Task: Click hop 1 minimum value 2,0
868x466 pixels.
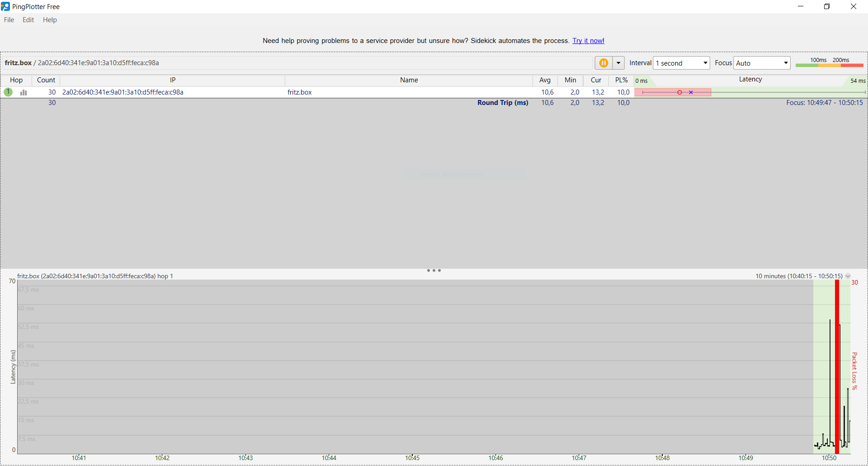Action: pos(575,92)
